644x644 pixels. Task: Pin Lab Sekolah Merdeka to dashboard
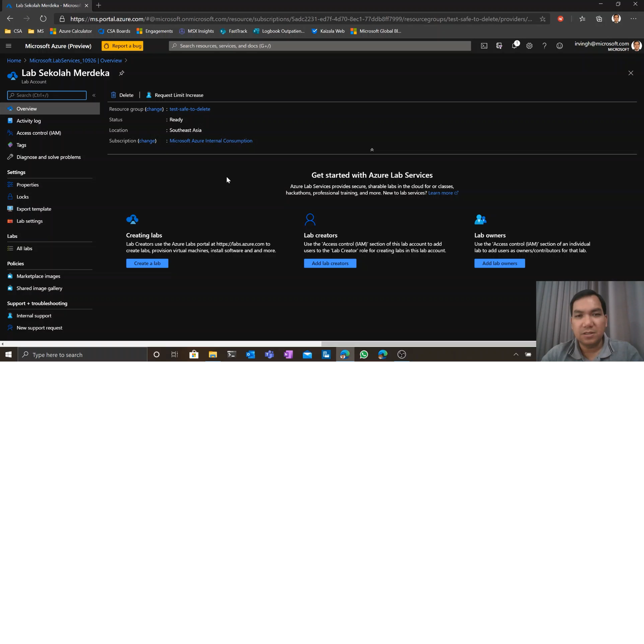(x=122, y=73)
